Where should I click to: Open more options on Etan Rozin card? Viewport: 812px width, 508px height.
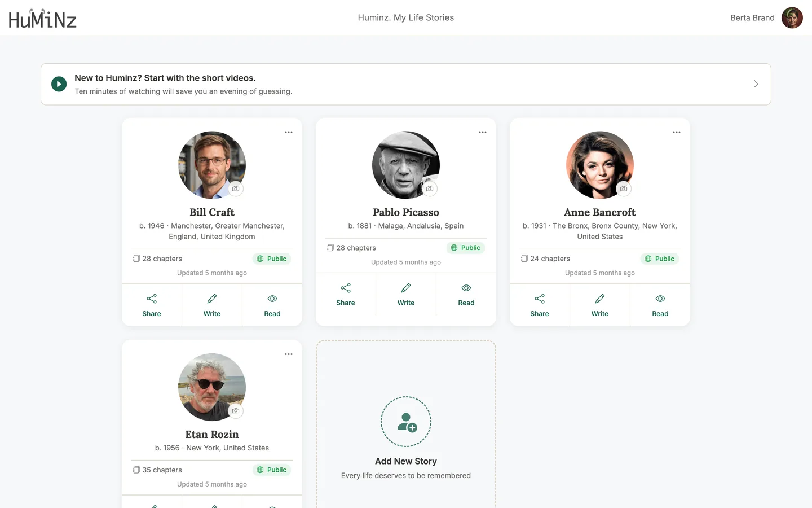pos(289,354)
